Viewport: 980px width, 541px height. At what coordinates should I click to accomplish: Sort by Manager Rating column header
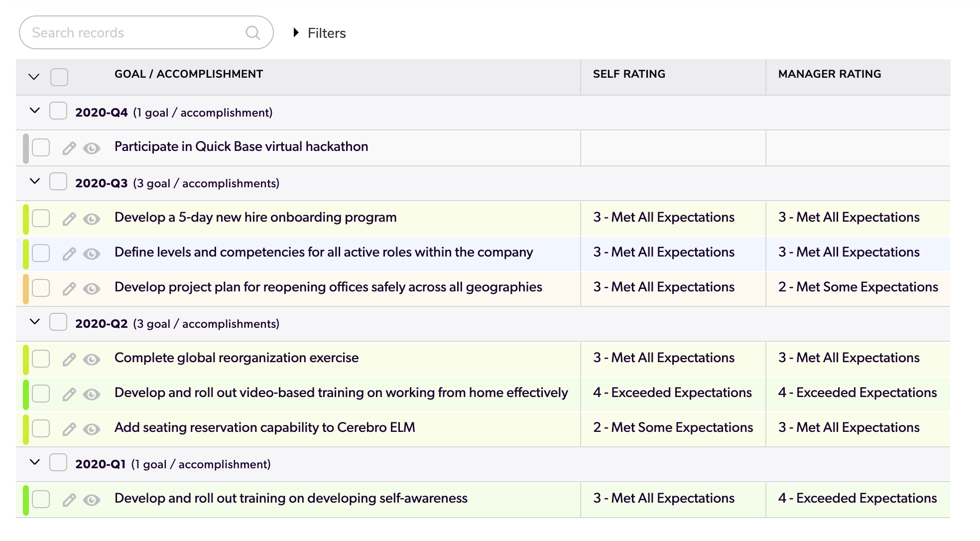coord(829,74)
